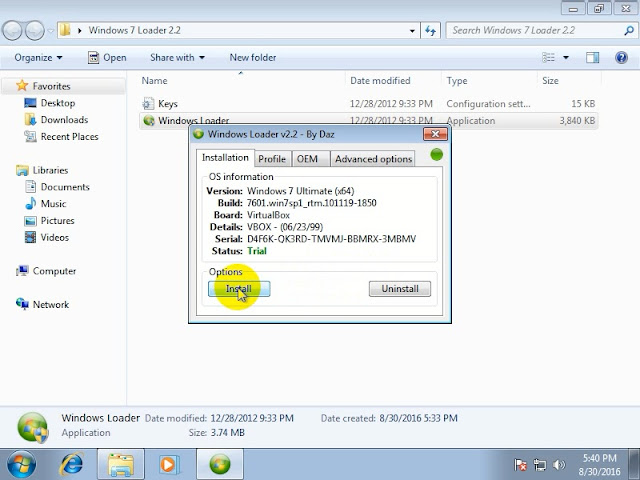Viewport: 640px width, 480px height.
Task: Open Explorer help icon
Action: (x=621, y=58)
